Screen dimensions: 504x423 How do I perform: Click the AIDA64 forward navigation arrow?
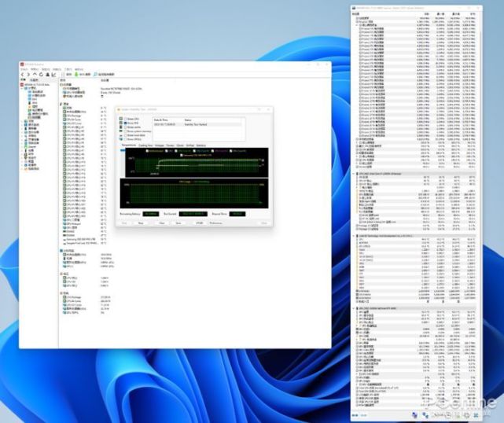click(29, 74)
